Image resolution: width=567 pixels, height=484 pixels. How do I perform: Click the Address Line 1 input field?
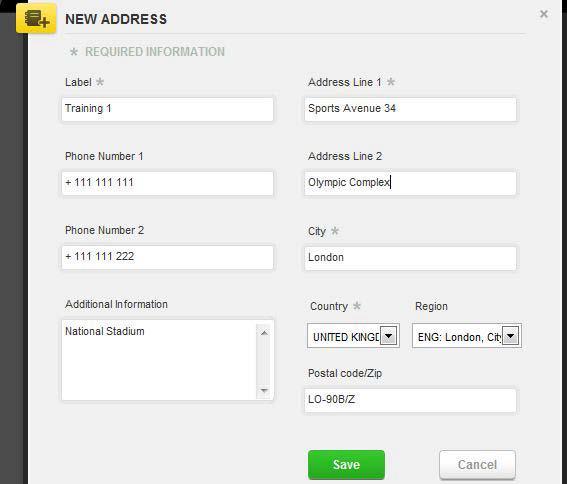[410, 109]
